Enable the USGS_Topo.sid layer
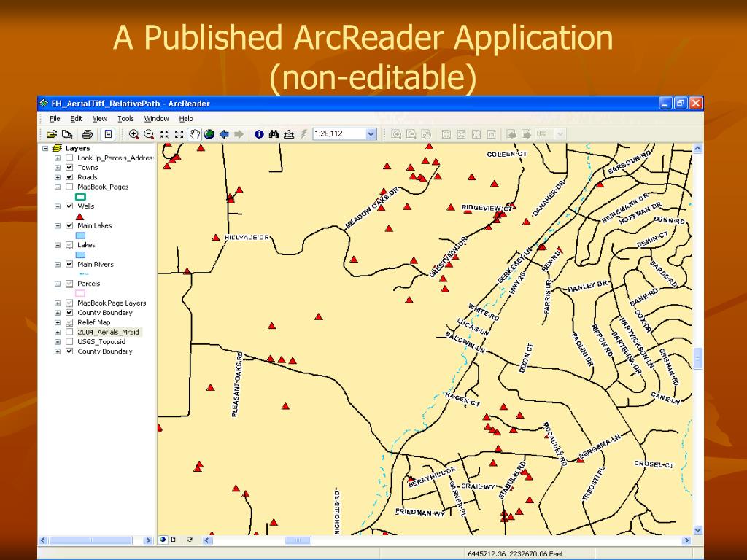The width and height of the screenshot is (747, 560). click(x=69, y=341)
